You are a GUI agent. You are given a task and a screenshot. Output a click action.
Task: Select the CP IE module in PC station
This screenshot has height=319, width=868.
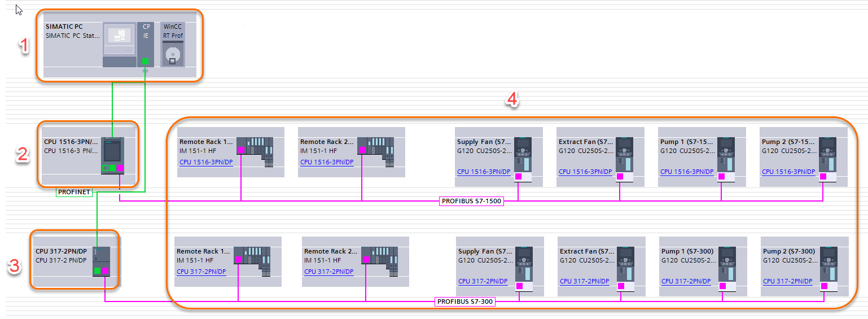coord(146,45)
